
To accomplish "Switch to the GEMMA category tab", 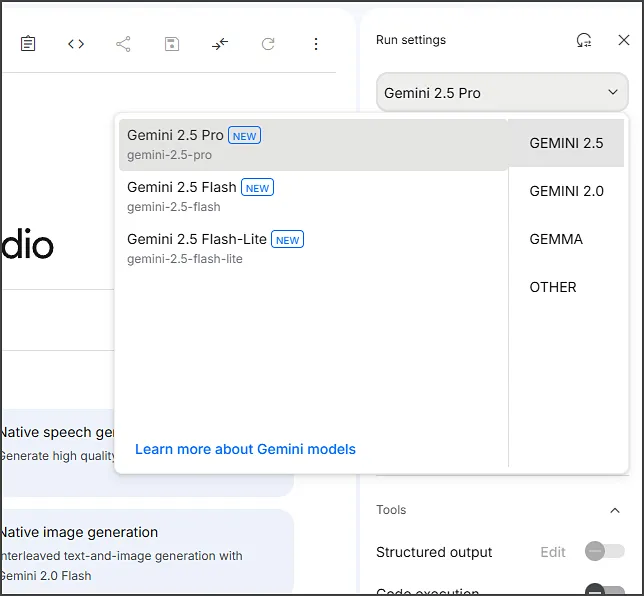I will [x=566, y=239].
